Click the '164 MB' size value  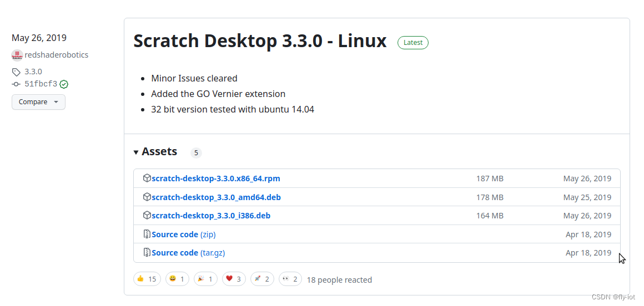pos(490,216)
